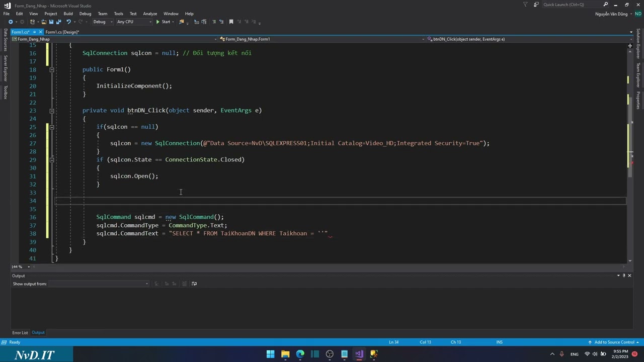Viewport: 644px width, 362px height.
Task: Click the Save All toolbar icon
Action: click(x=58, y=22)
